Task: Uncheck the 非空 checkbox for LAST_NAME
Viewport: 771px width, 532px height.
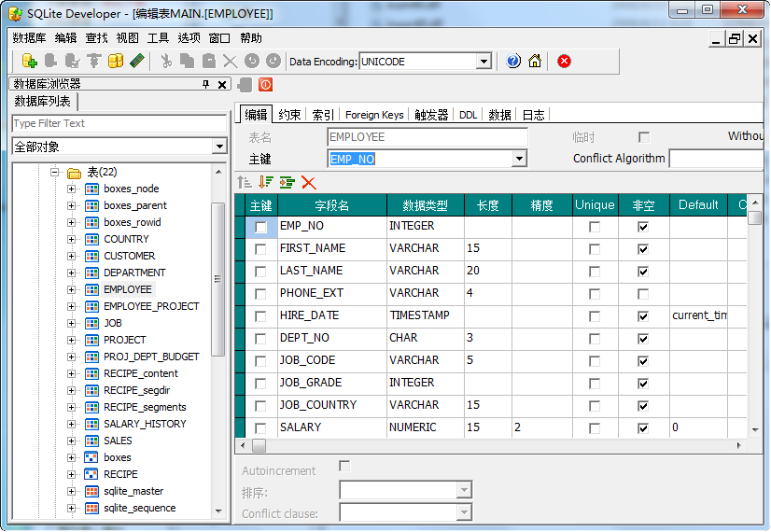Action: [642, 272]
